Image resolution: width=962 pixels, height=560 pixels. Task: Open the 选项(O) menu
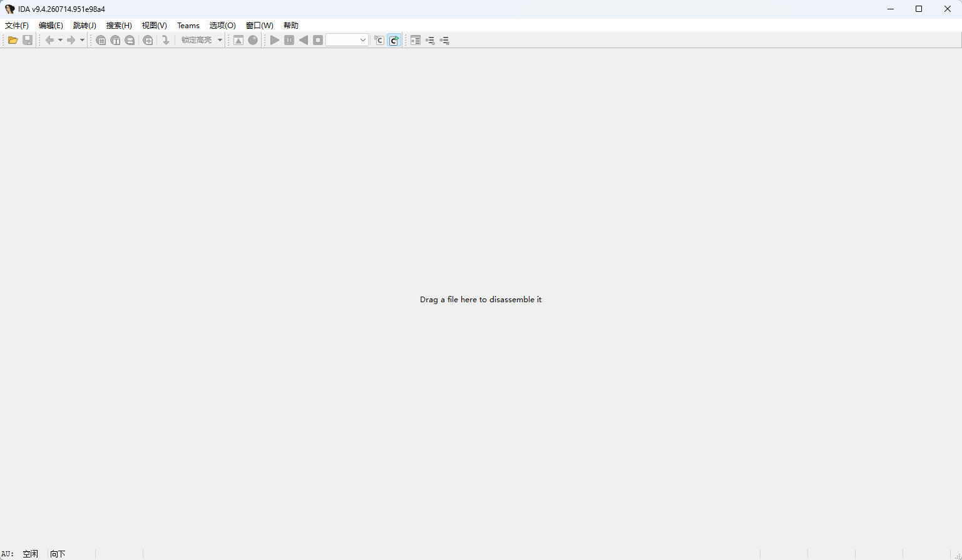tap(222, 26)
